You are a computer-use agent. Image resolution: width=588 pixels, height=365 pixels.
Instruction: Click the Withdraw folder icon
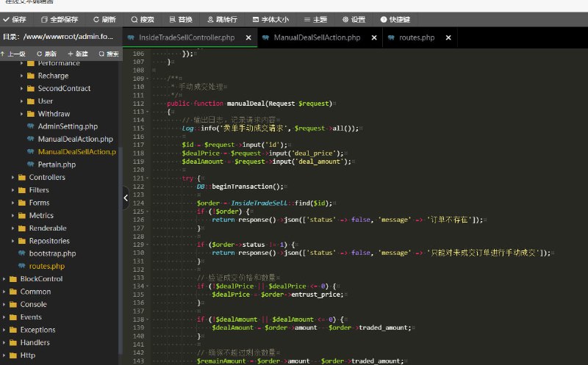pyautogui.click(x=31, y=114)
